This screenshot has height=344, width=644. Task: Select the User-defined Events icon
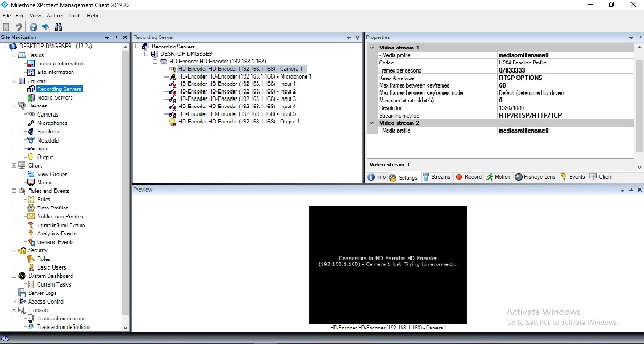[31, 225]
